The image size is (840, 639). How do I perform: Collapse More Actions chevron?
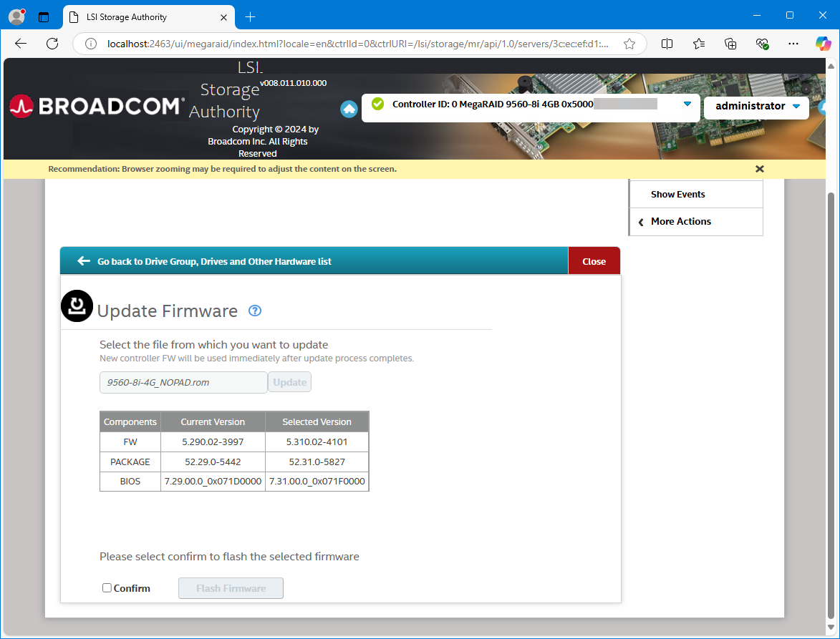tap(641, 222)
